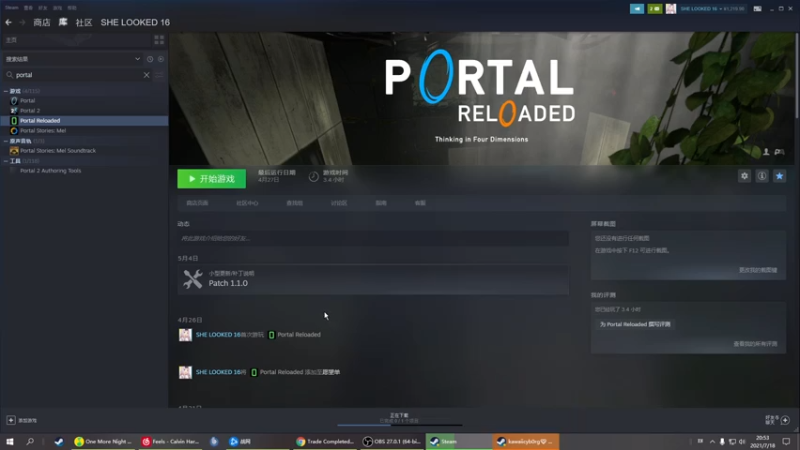Click the taskbar volume icon
This screenshot has width=800, height=450.
coord(742,442)
